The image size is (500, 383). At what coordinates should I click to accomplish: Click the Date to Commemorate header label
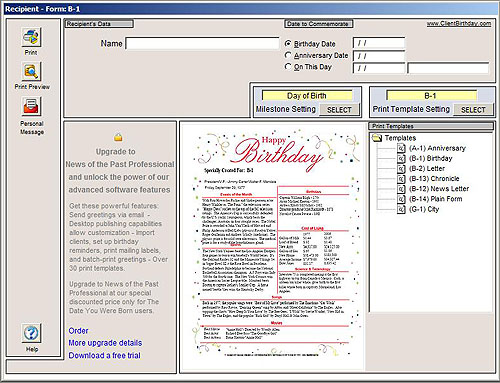[318, 24]
